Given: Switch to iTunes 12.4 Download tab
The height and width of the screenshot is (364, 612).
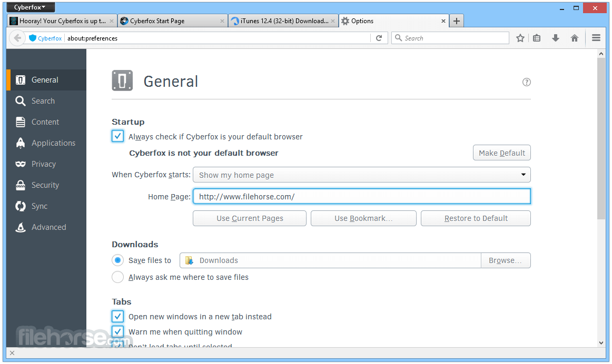Looking at the screenshot, I should pos(283,21).
